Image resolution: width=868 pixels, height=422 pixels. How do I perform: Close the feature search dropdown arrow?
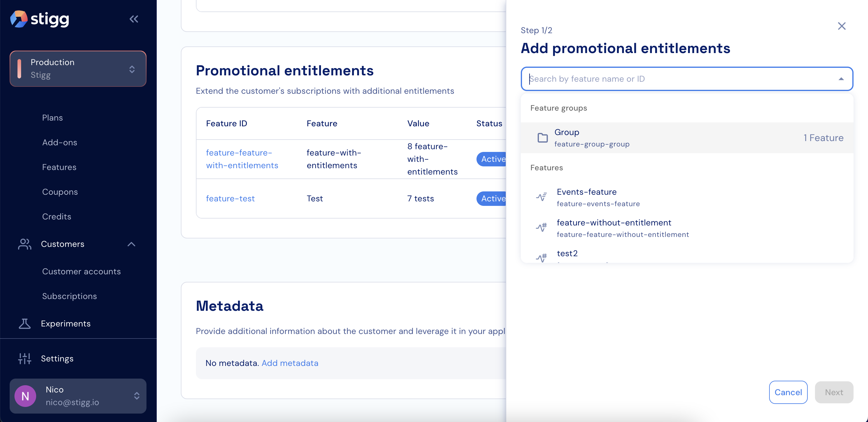point(841,79)
